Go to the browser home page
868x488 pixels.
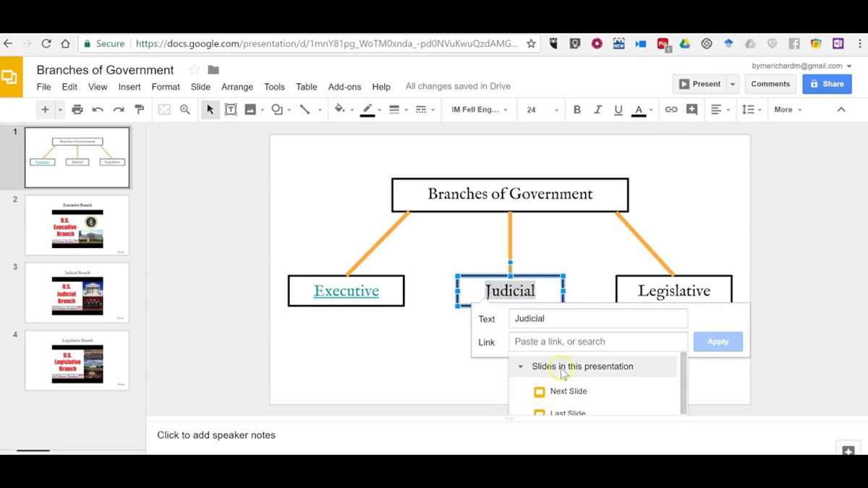click(65, 43)
